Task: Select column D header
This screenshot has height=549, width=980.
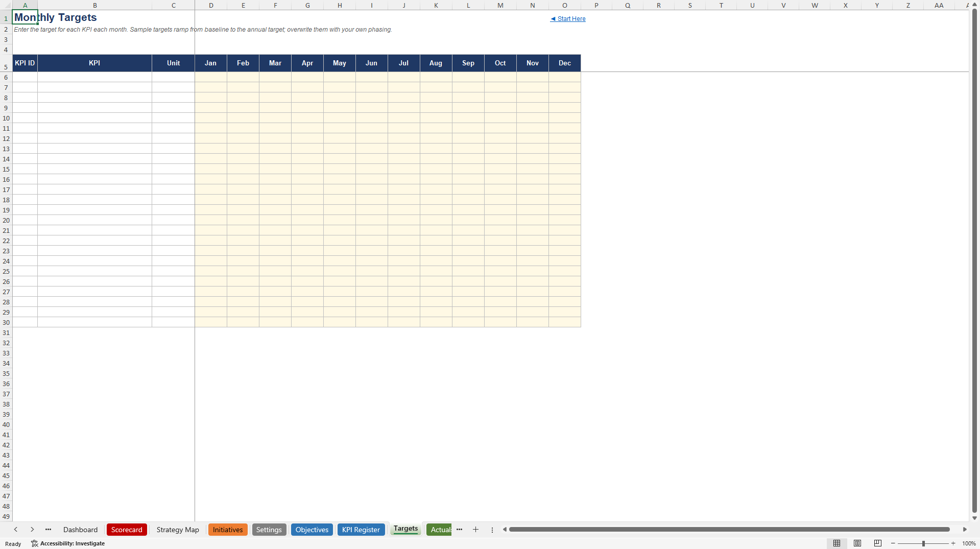Action: coord(211,5)
